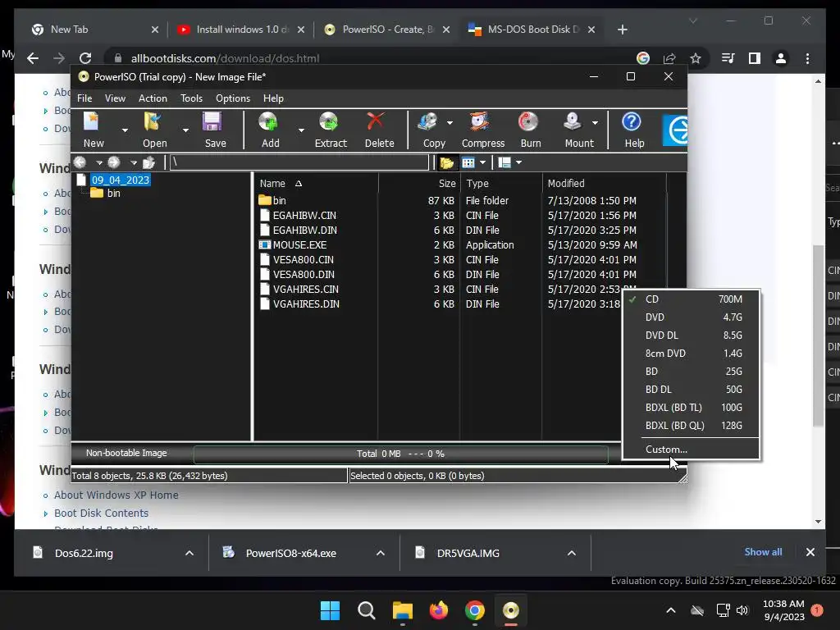The image size is (840, 630).
Task: Click Chrome's reload page icon
Action: [x=85, y=58]
